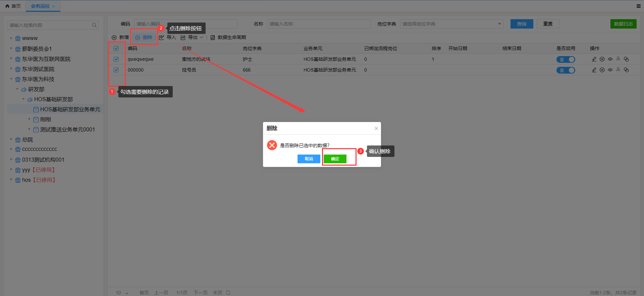Click the overlapping circles icon for qweqweqwe row
Screen dimensions: 644x296
click(626, 59)
